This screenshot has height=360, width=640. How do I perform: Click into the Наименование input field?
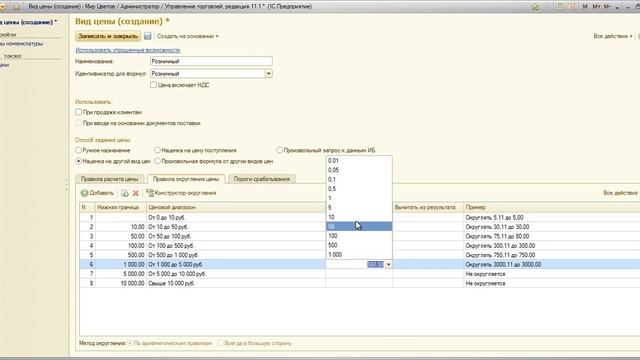[211, 61]
